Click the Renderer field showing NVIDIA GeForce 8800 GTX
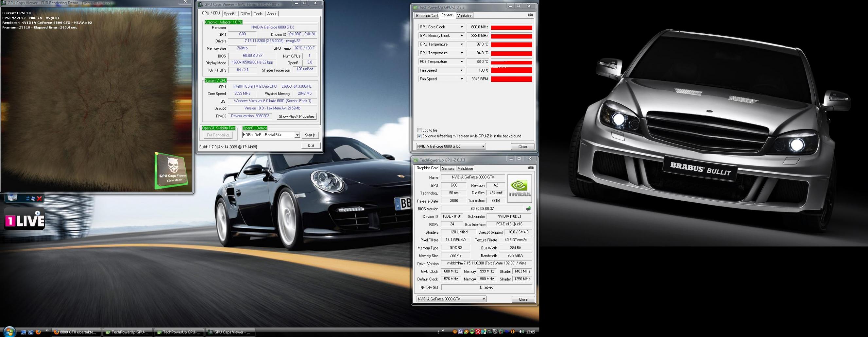Image resolution: width=868 pixels, height=337 pixels. coord(273,27)
